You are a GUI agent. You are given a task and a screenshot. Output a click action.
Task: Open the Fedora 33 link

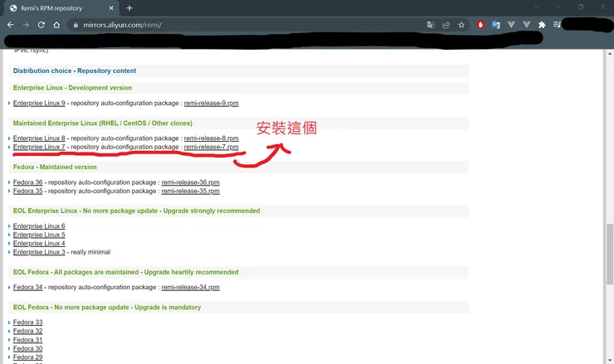[28, 322]
